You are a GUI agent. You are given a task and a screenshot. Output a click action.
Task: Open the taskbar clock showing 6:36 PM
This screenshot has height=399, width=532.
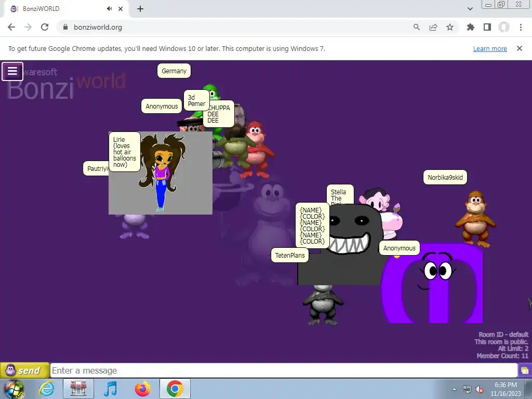tap(506, 389)
